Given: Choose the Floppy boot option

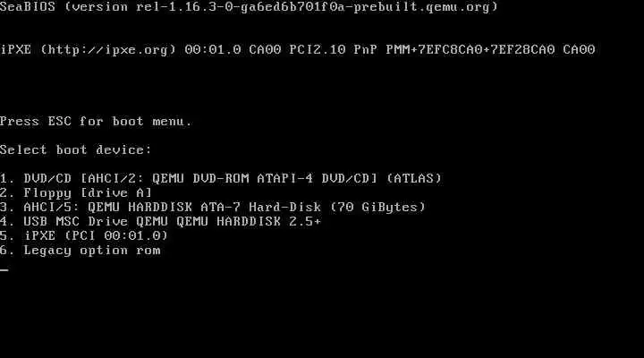Looking at the screenshot, I should (x=76, y=192).
